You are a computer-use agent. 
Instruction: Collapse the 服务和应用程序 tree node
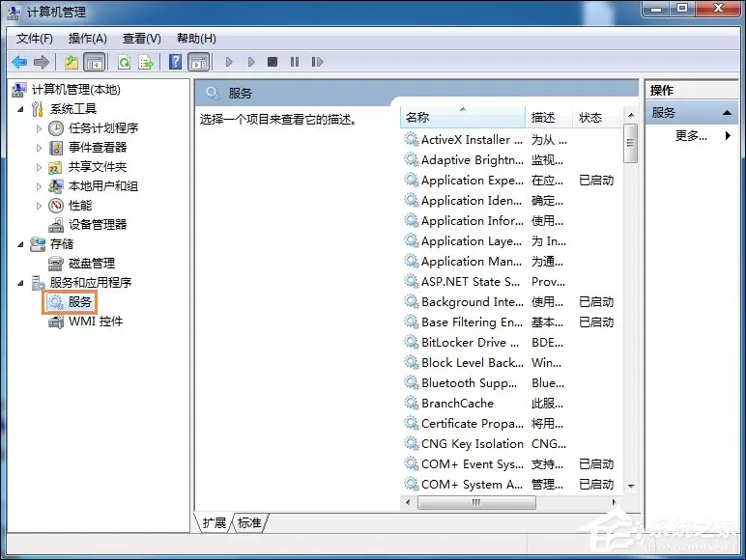[20, 283]
